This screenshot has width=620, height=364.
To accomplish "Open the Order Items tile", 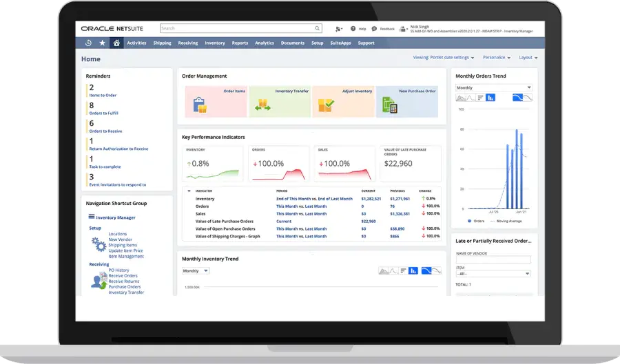I will (x=215, y=102).
